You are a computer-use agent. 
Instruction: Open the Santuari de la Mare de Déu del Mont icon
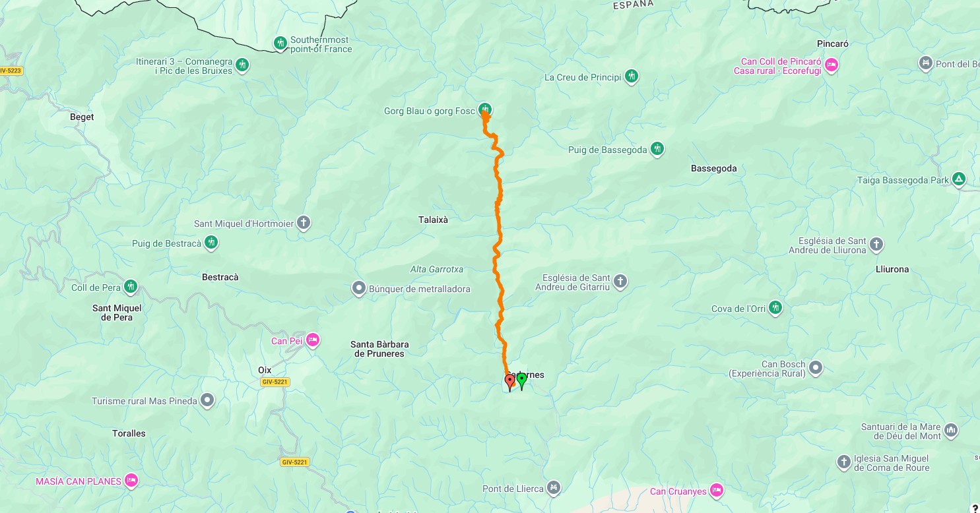click(951, 431)
